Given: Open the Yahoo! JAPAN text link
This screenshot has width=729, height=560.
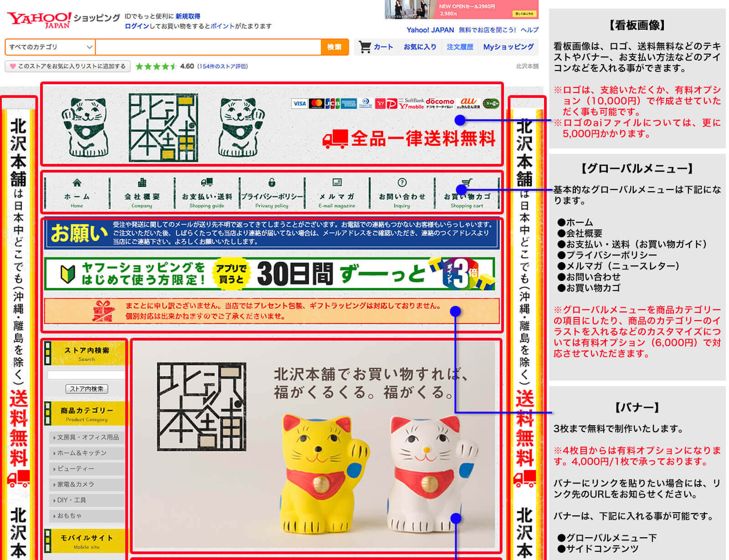Looking at the screenshot, I should click(430, 30).
